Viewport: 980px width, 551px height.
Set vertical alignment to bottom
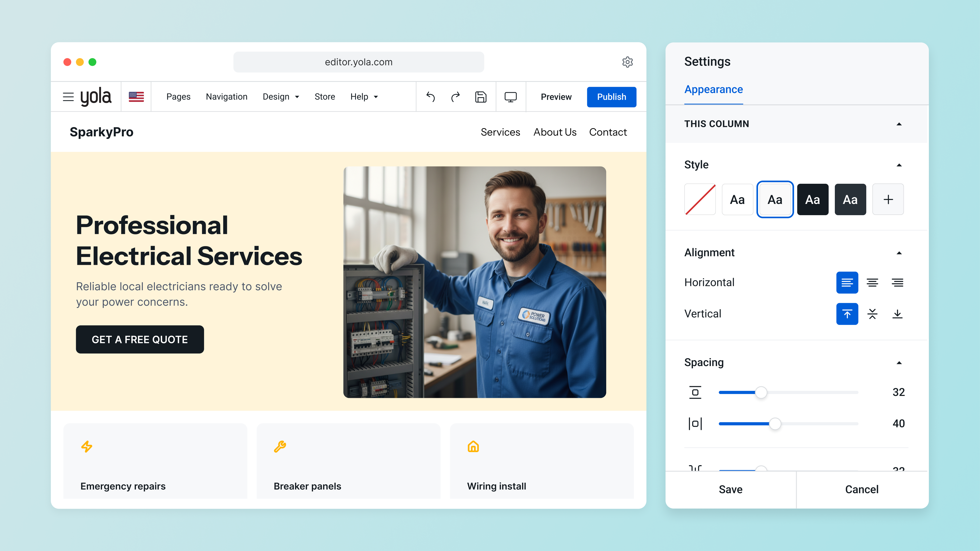pos(897,314)
